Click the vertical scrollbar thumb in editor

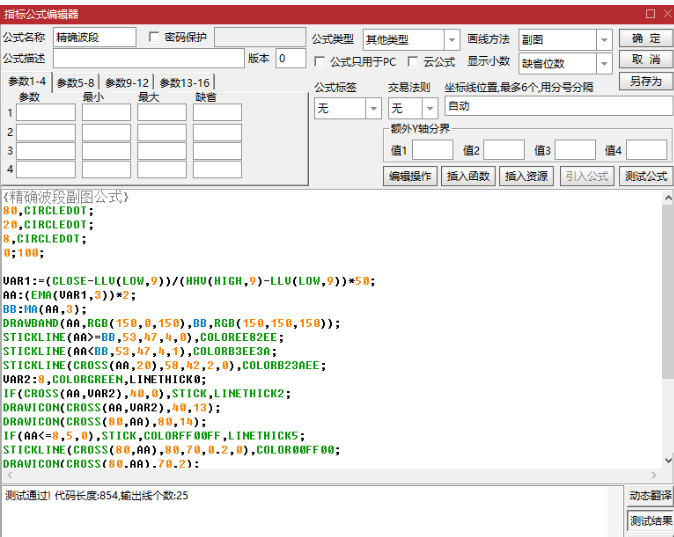pos(668,292)
